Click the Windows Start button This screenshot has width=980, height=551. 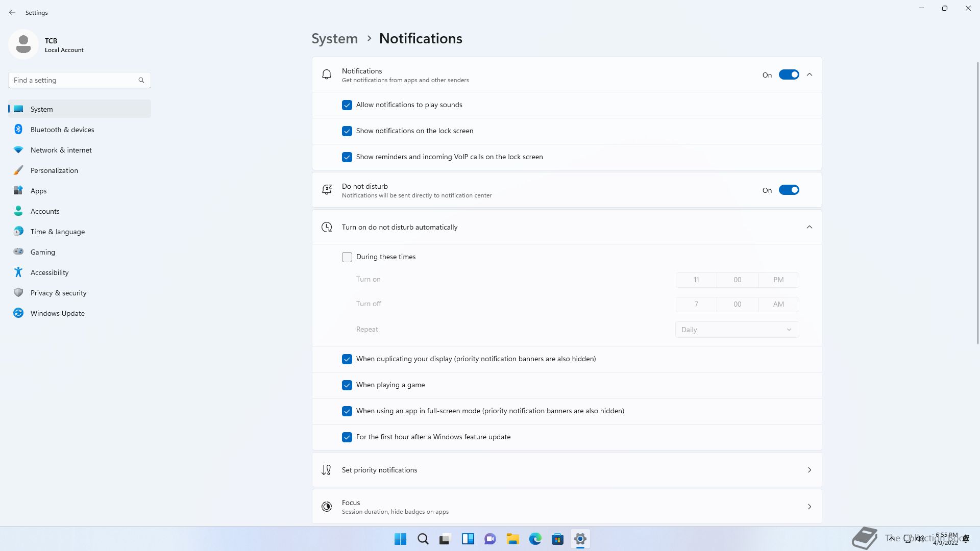click(401, 539)
